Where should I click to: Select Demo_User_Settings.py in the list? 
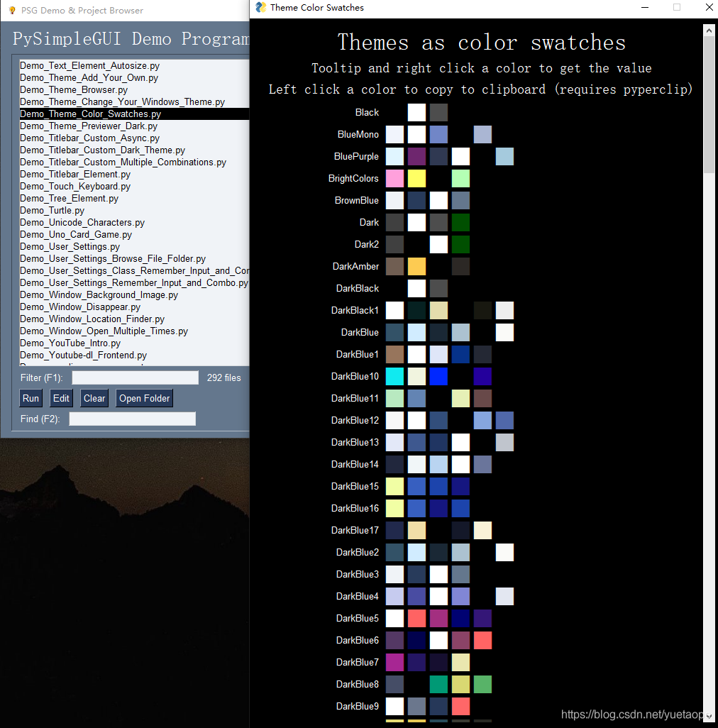tap(134, 246)
